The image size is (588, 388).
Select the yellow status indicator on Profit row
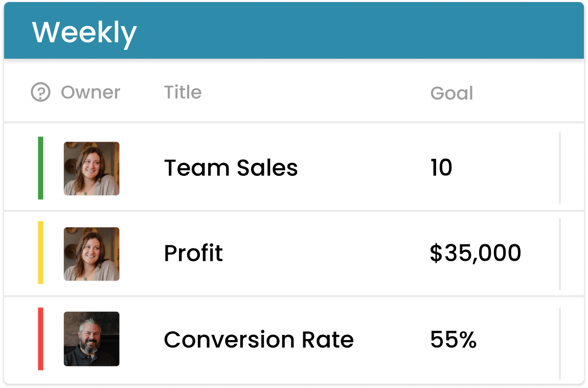[x=40, y=254]
